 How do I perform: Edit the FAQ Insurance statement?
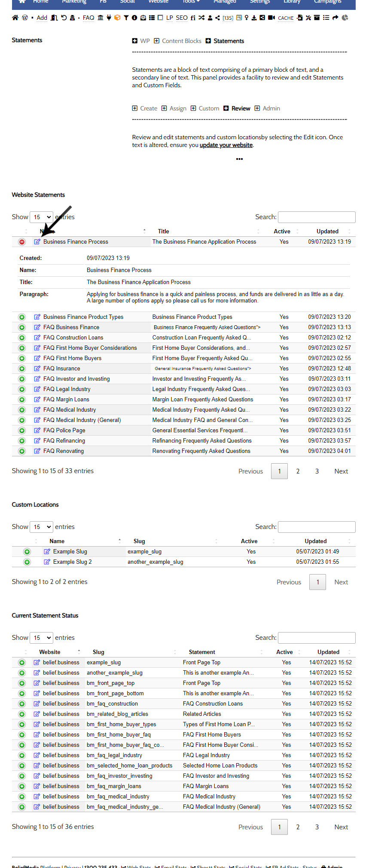coord(37,368)
